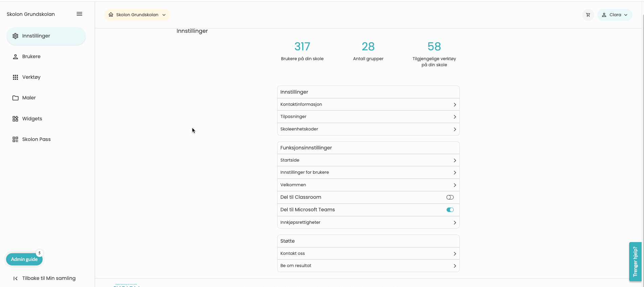Open the Innstillinger sidebar menu item
The width and height of the screenshot is (644, 287).
click(46, 36)
